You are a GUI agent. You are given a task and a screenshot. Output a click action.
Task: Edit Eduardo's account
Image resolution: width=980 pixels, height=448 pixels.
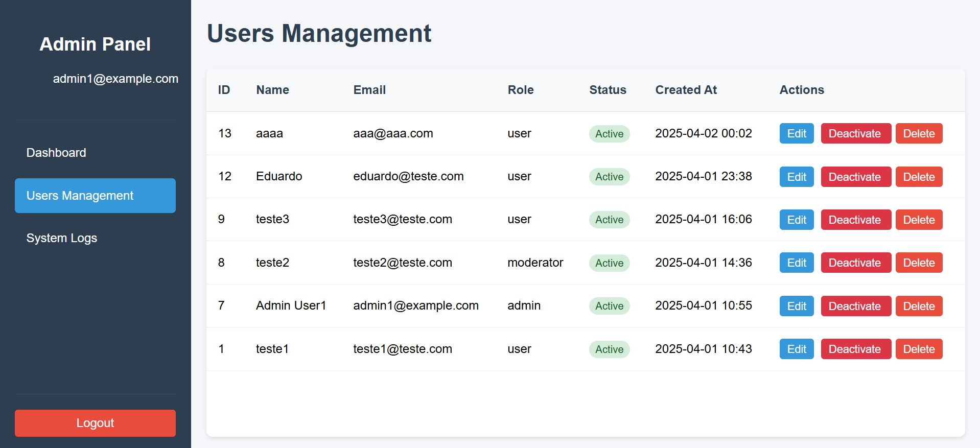pos(796,177)
